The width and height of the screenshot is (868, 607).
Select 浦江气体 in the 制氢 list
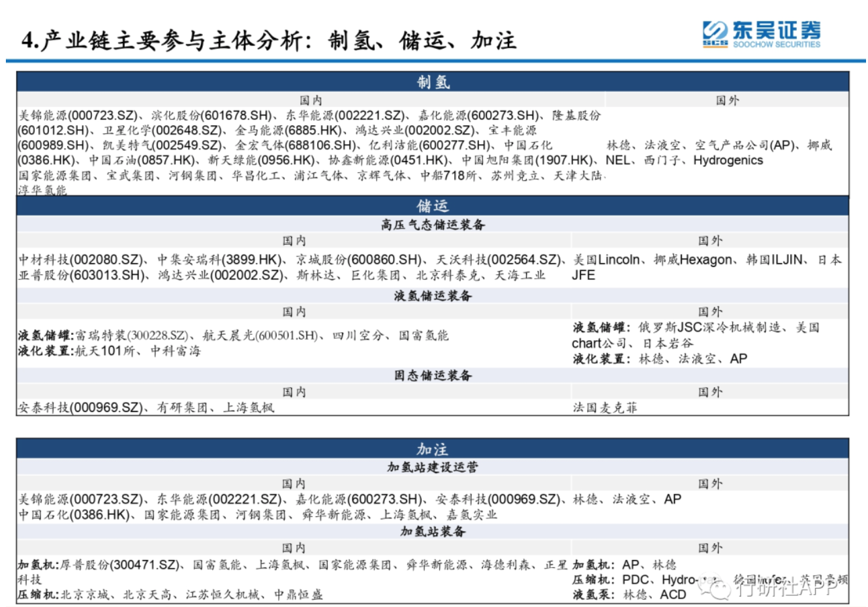pyautogui.click(x=318, y=176)
